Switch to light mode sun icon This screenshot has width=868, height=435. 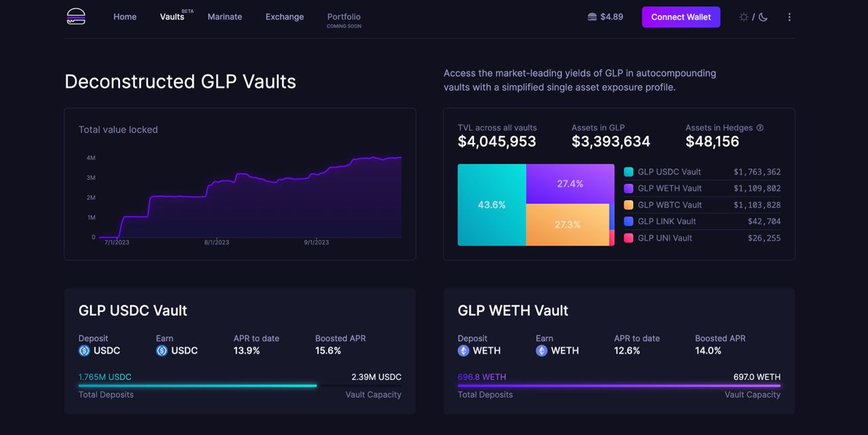point(744,17)
